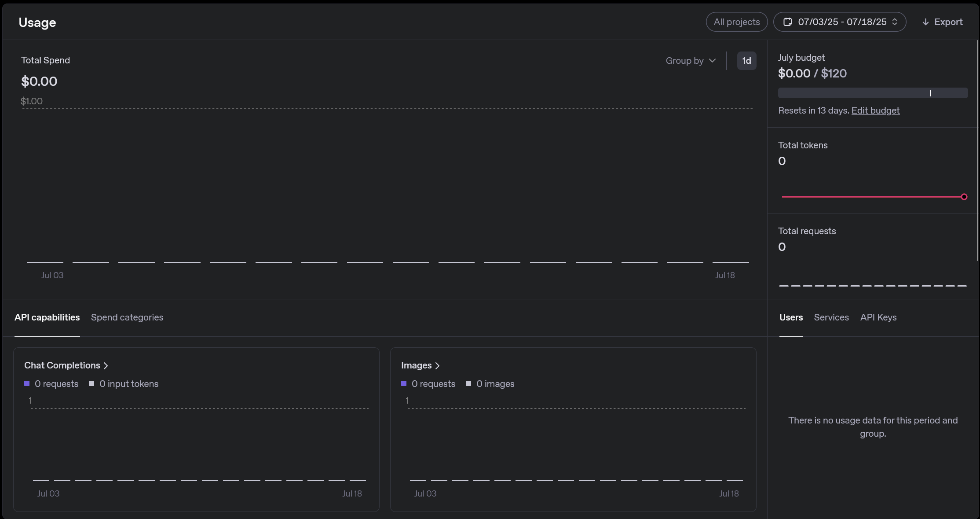This screenshot has height=519, width=980.
Task: Click the right panel vertical scrollbar
Action: pyautogui.click(x=977, y=150)
